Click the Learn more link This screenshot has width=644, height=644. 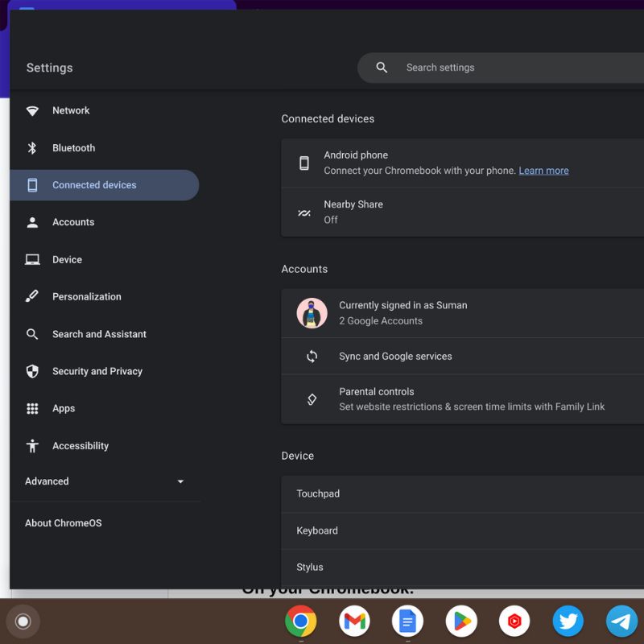[543, 171]
